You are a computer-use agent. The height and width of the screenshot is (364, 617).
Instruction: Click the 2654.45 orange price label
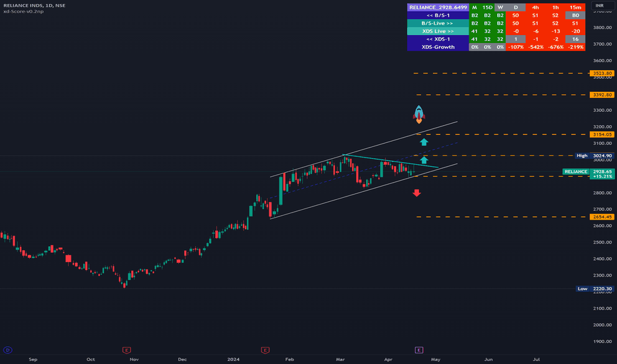pos(602,217)
